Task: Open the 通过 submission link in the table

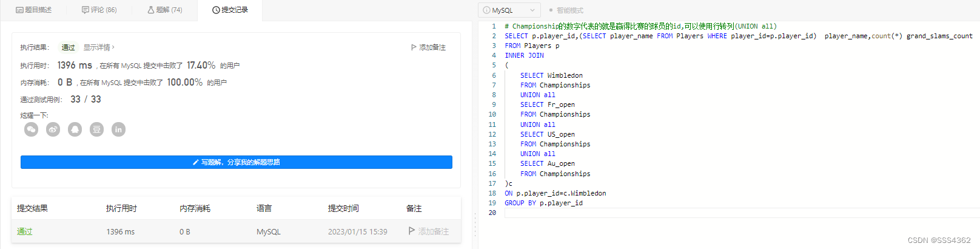Action: pyautogui.click(x=25, y=231)
